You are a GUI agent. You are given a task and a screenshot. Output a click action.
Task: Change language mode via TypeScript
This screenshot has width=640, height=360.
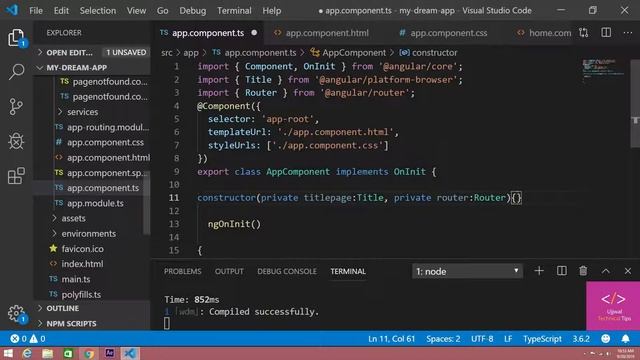542,338
